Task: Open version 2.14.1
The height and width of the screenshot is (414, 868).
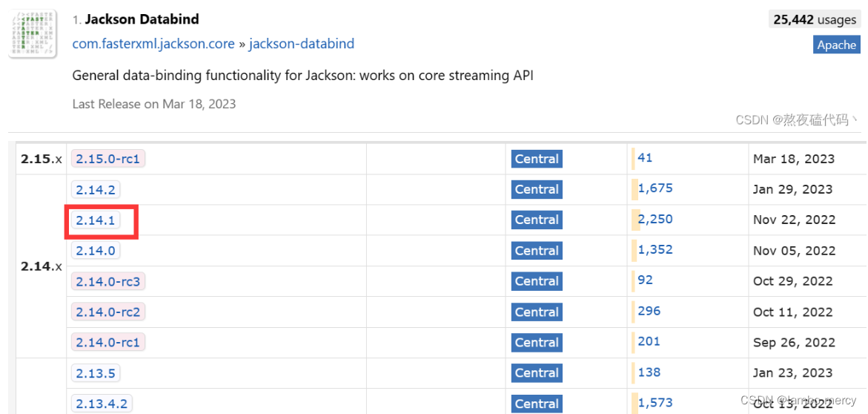Action: (x=95, y=220)
